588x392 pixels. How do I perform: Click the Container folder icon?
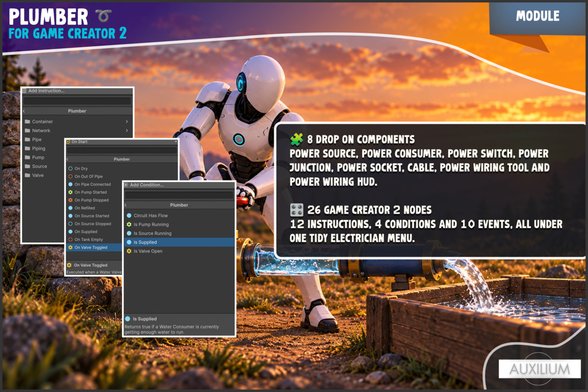tap(28, 122)
